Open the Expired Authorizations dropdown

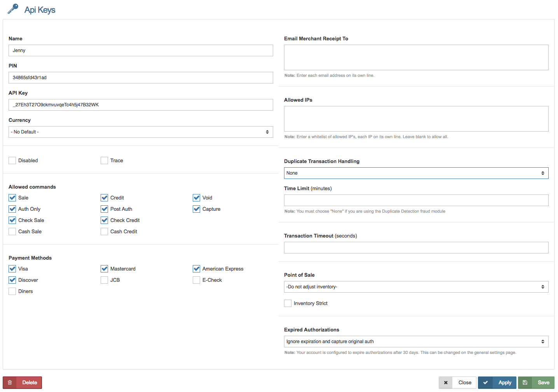tap(416, 342)
